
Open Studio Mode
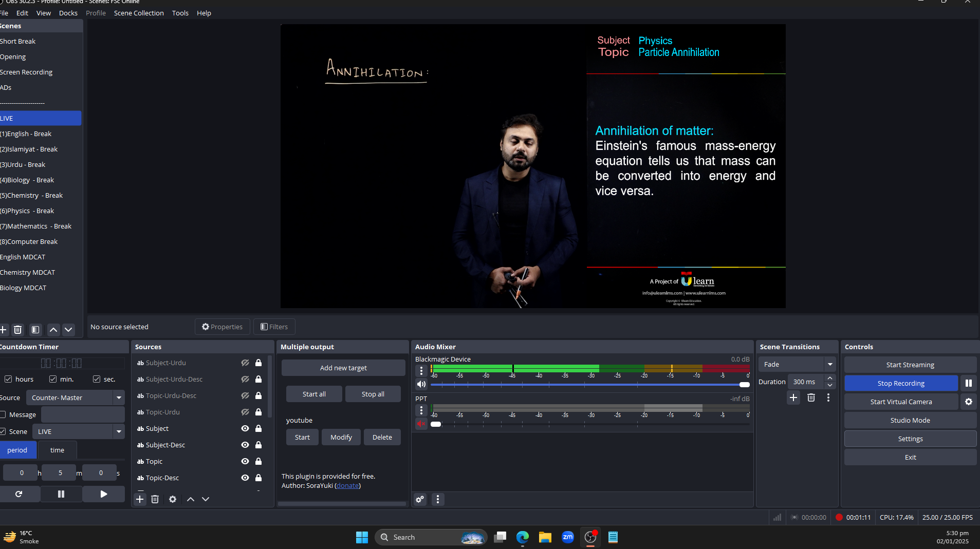pos(910,420)
